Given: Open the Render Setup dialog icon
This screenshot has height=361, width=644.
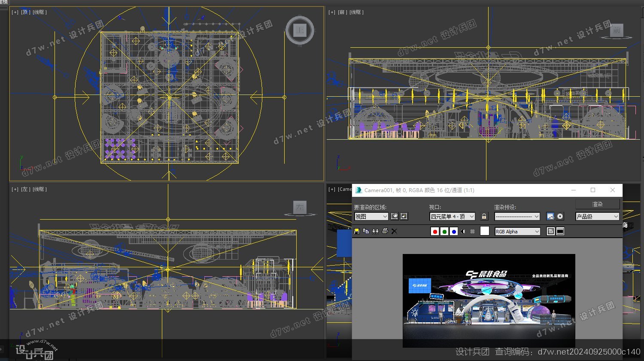Looking at the screenshot, I should pyautogui.click(x=550, y=216).
